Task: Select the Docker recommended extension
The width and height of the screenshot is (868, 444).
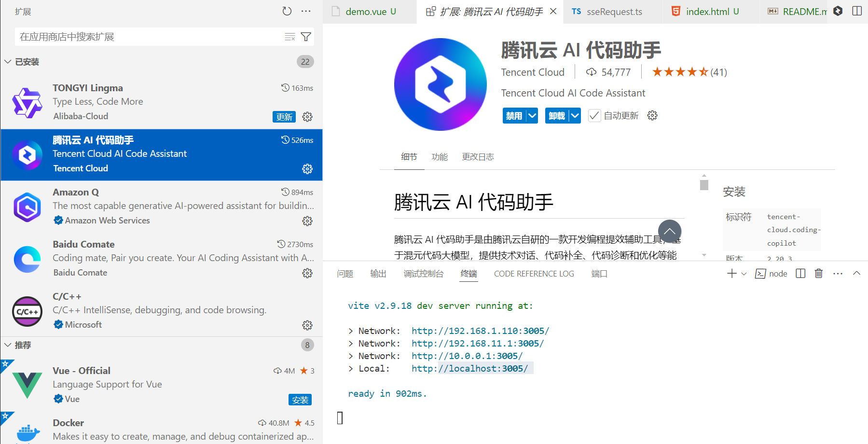Action: [x=162, y=428]
